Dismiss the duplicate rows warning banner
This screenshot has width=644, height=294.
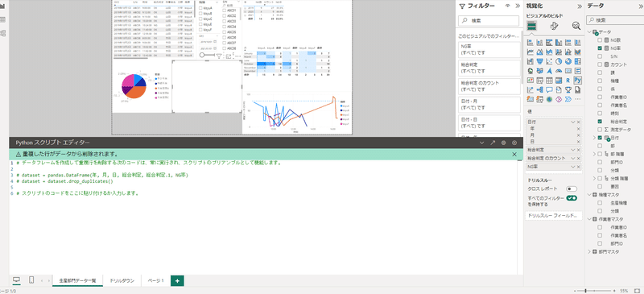(x=514, y=154)
